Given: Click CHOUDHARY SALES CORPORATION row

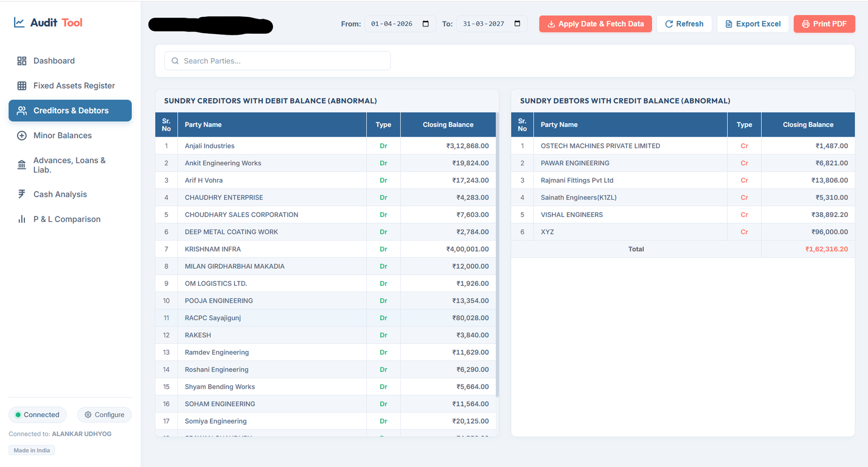Looking at the screenshot, I should [325, 215].
